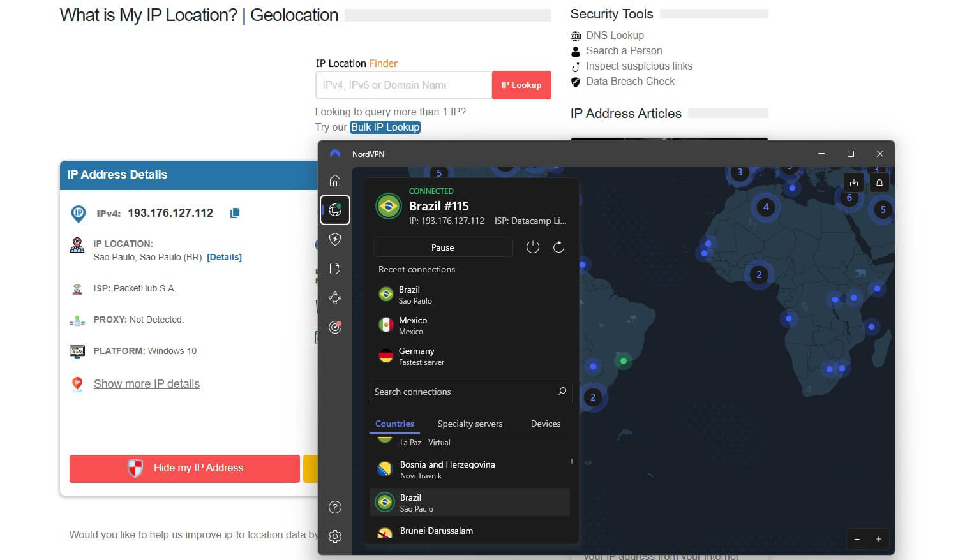Open the NordVPN home icon
Image resolution: width=958 pixels, height=560 pixels.
pos(335,181)
